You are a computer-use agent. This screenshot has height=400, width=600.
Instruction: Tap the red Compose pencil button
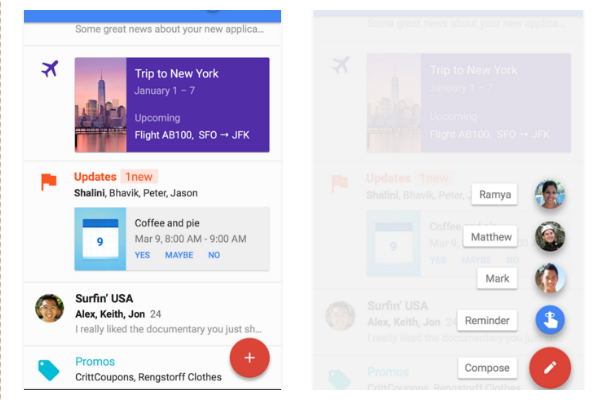550,368
